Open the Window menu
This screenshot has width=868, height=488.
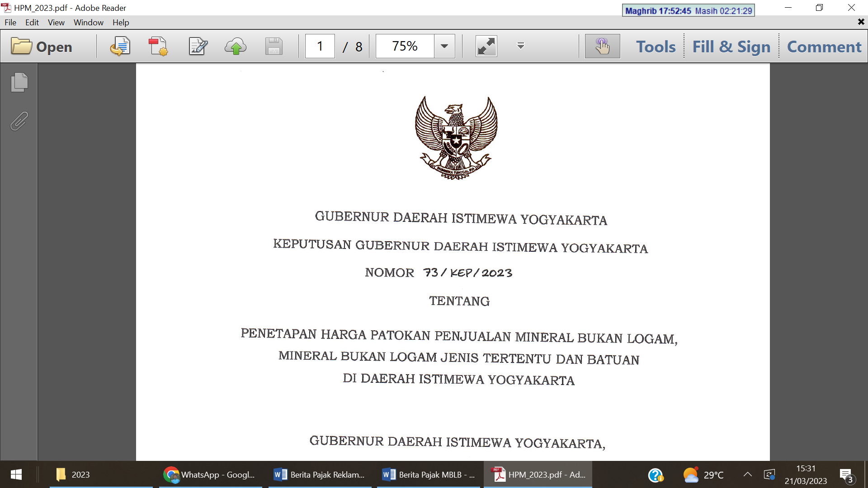pos(89,22)
